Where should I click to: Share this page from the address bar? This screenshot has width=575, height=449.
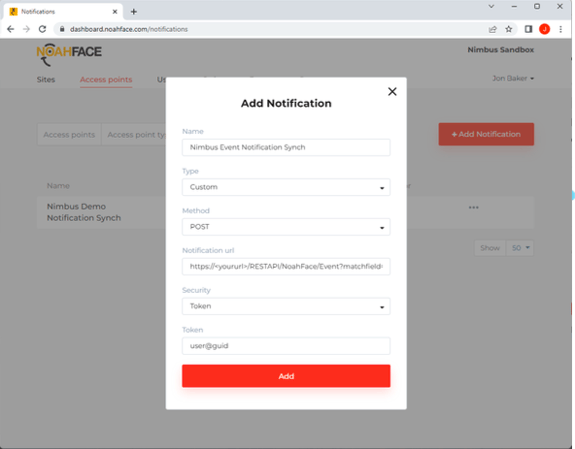coord(492,29)
